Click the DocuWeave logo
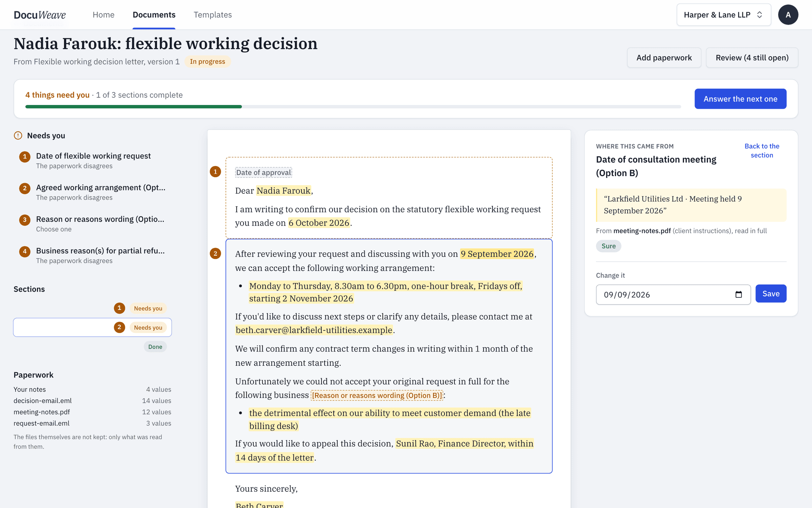Viewport: 812px width, 508px height. coord(40,15)
